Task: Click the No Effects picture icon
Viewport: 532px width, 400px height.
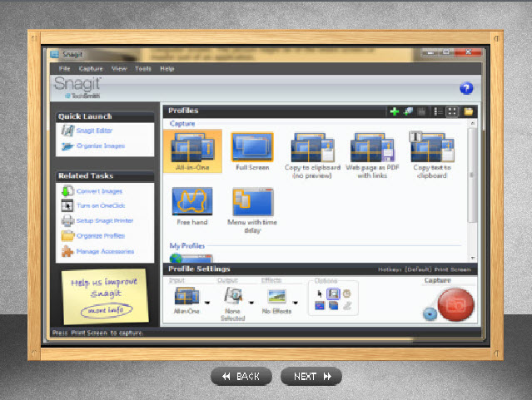Action: pos(277,296)
